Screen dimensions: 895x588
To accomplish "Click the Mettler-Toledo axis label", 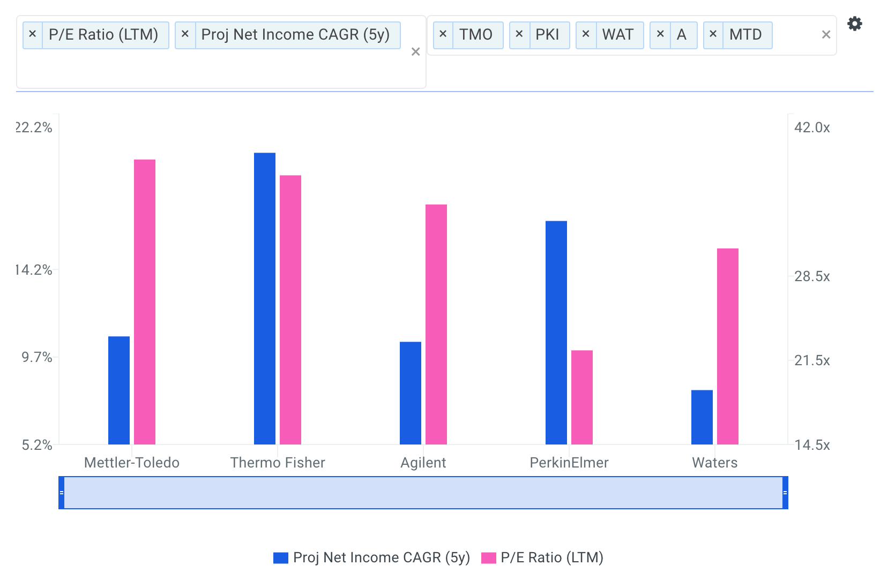I will tap(132, 463).
